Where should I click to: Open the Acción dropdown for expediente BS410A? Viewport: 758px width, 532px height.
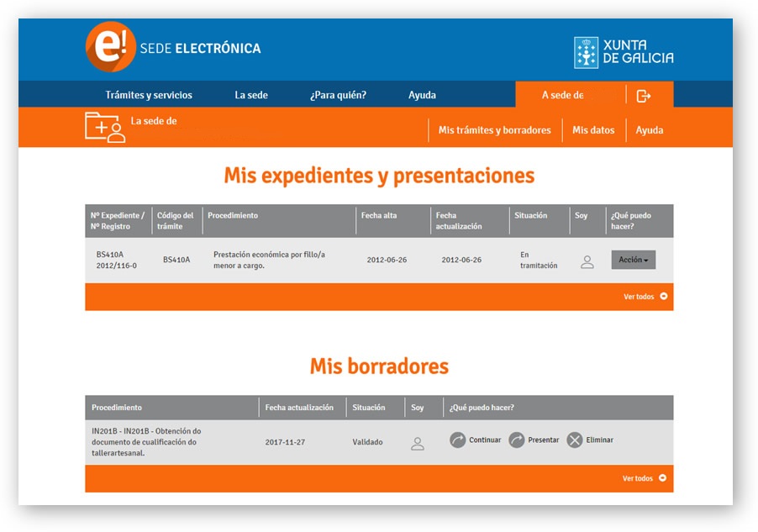tap(632, 260)
